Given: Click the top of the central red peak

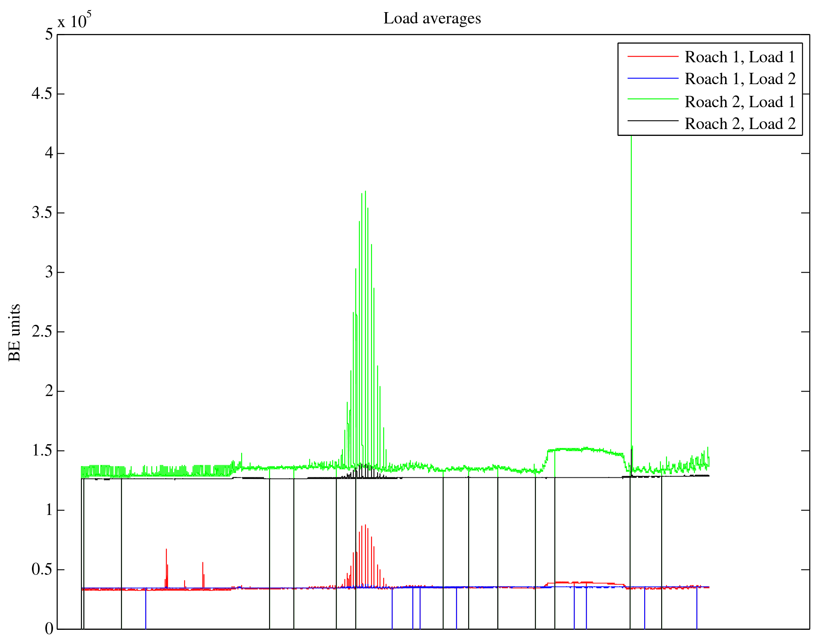Looking at the screenshot, I should pyautogui.click(x=365, y=526).
